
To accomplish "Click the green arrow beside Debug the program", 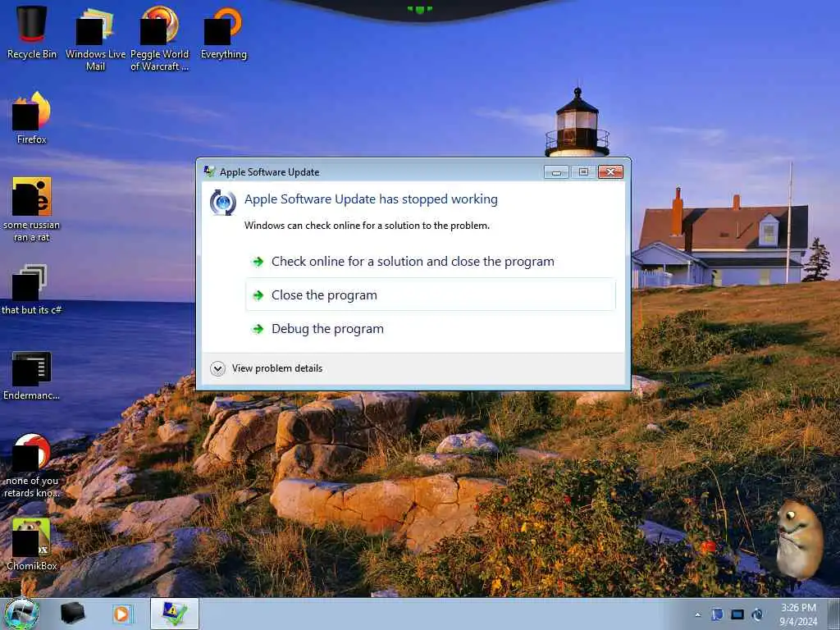I will pos(258,329).
